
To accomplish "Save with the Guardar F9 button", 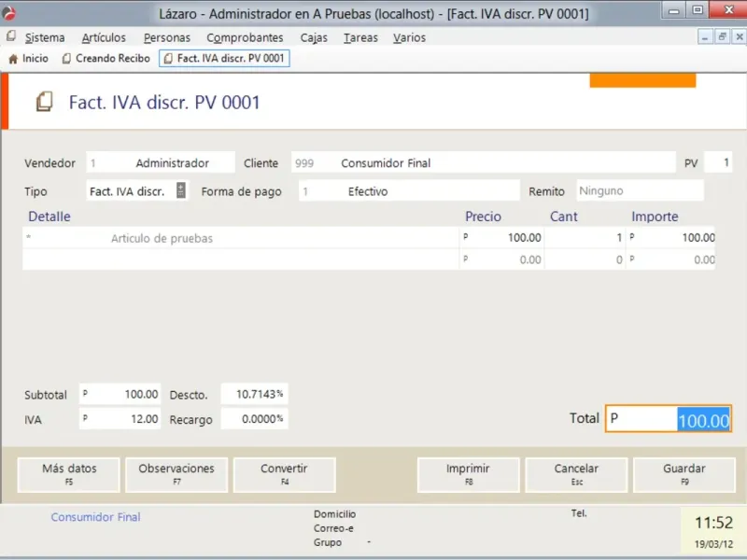I will (x=684, y=474).
